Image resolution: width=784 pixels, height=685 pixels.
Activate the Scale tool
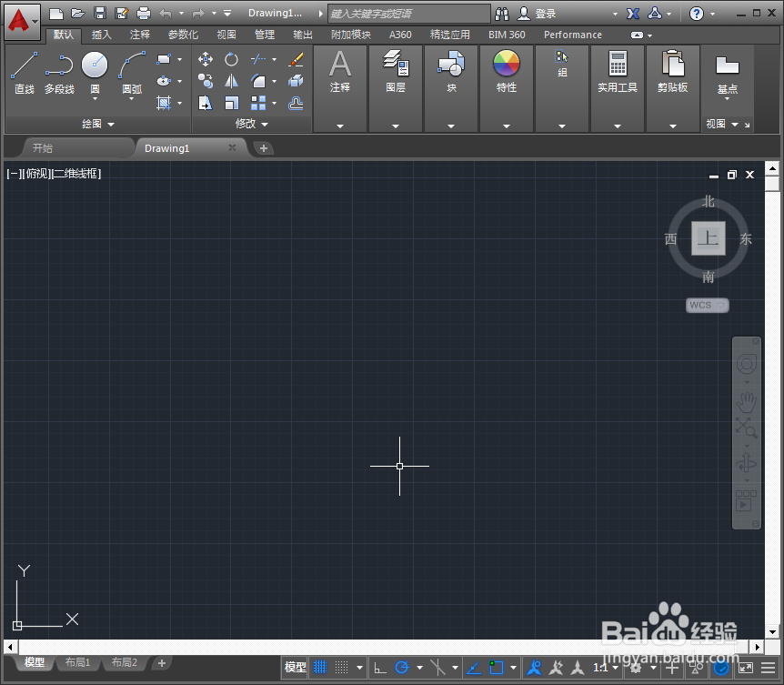click(x=231, y=103)
